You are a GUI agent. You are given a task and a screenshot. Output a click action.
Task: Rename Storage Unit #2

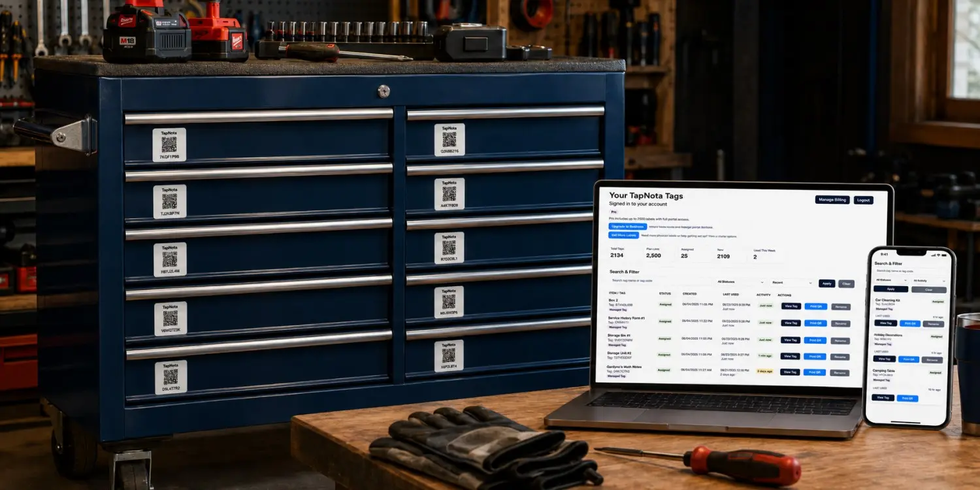pos(840,357)
